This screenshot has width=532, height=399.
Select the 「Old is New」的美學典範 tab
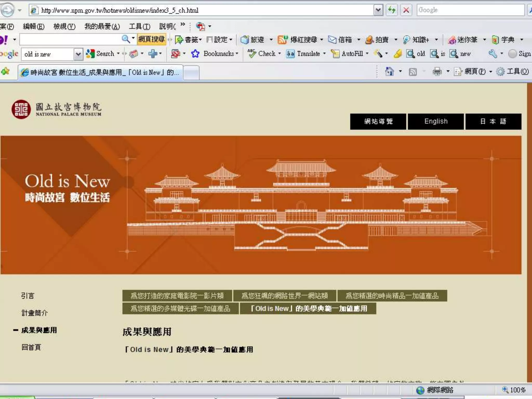(308, 309)
